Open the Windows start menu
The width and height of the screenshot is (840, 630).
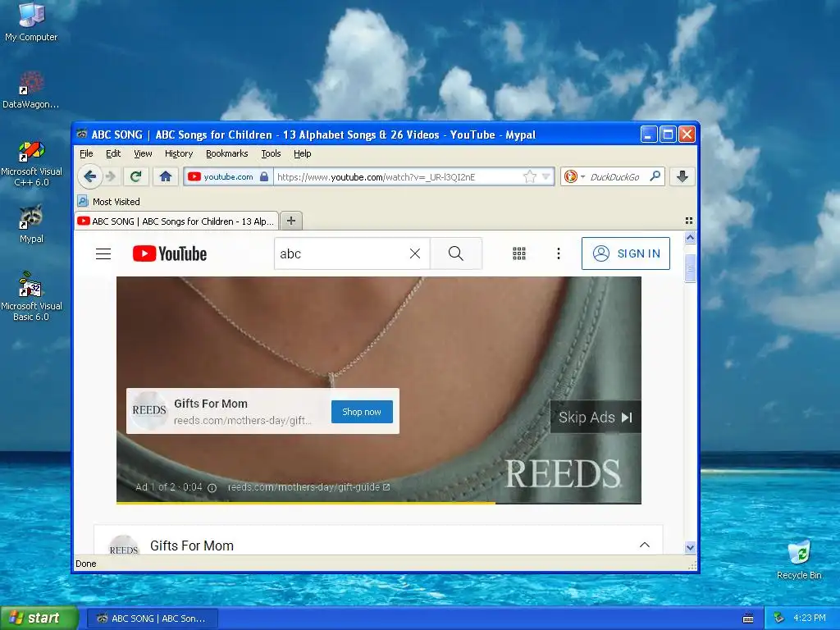(x=39, y=618)
